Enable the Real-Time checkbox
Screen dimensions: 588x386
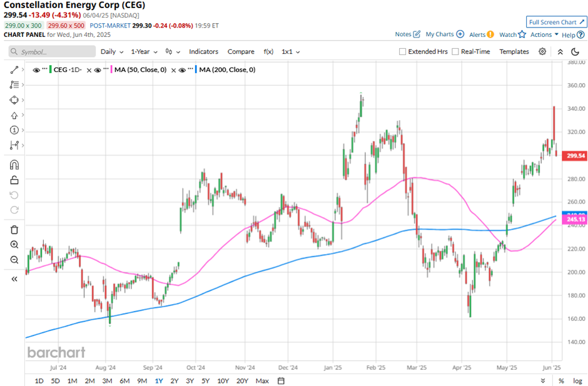tap(455, 52)
